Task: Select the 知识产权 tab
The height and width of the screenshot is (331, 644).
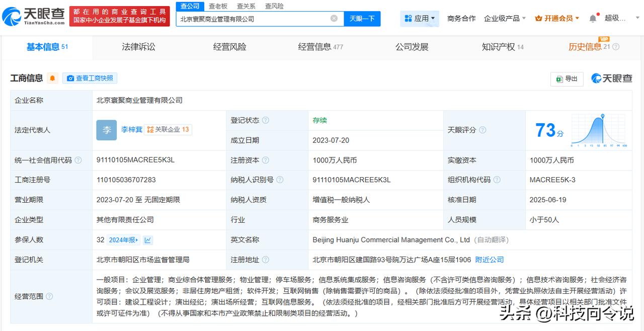Action: pos(503,47)
